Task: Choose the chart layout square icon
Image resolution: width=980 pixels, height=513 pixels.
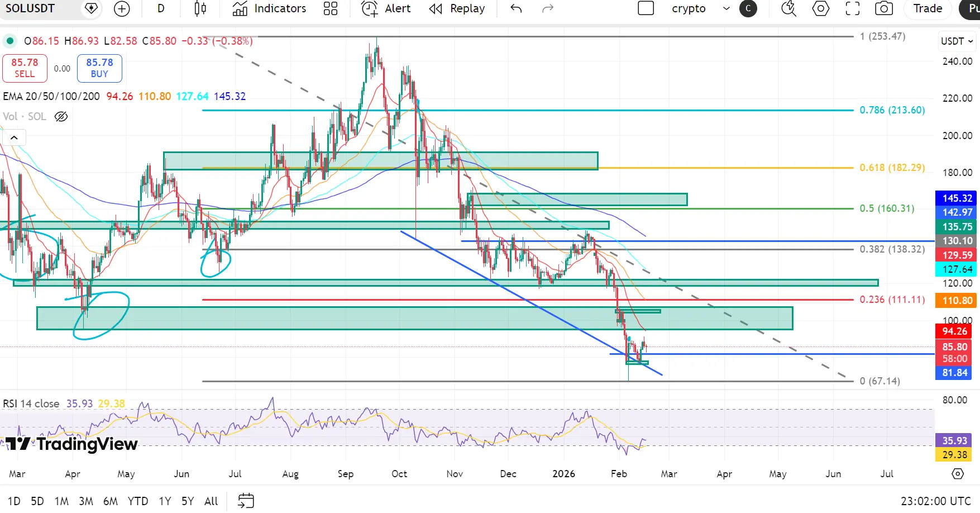Action: (x=646, y=8)
